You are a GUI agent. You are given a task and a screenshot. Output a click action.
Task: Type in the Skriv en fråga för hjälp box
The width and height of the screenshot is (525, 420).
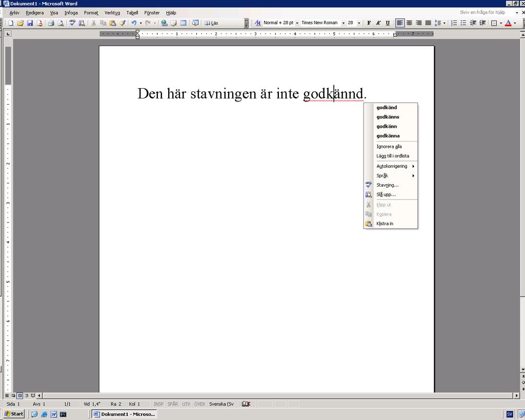click(x=487, y=12)
